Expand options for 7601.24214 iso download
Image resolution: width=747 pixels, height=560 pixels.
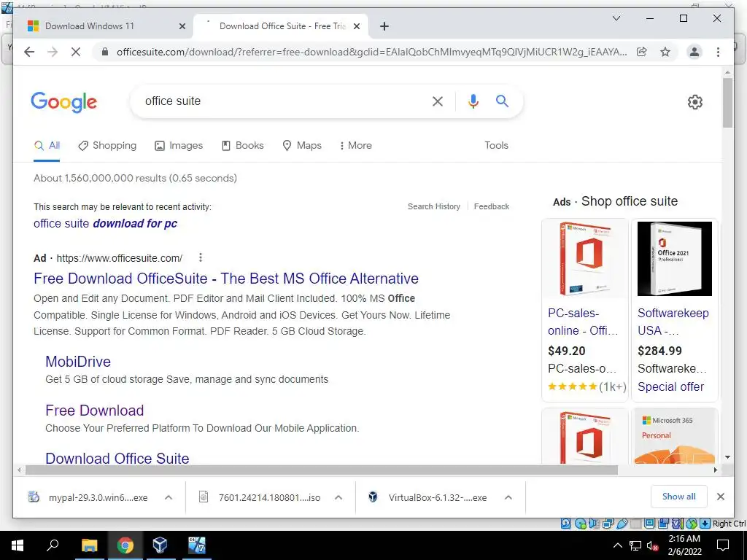click(x=338, y=497)
